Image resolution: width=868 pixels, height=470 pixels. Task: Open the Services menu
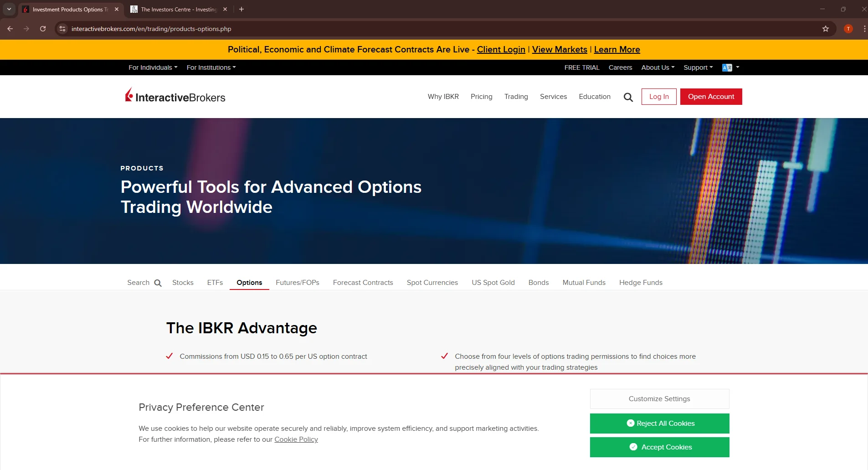tap(553, 97)
